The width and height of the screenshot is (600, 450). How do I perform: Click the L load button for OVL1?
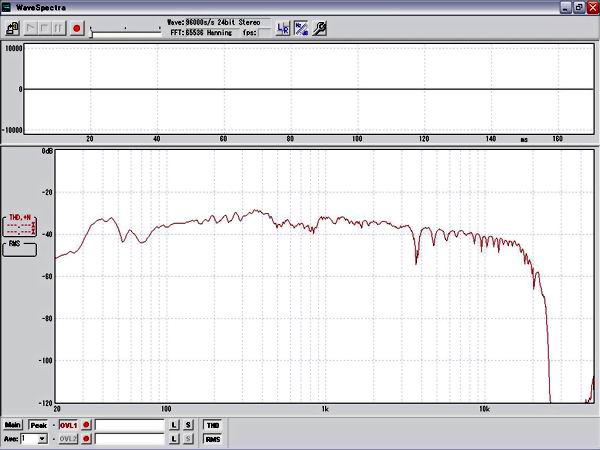click(173, 425)
